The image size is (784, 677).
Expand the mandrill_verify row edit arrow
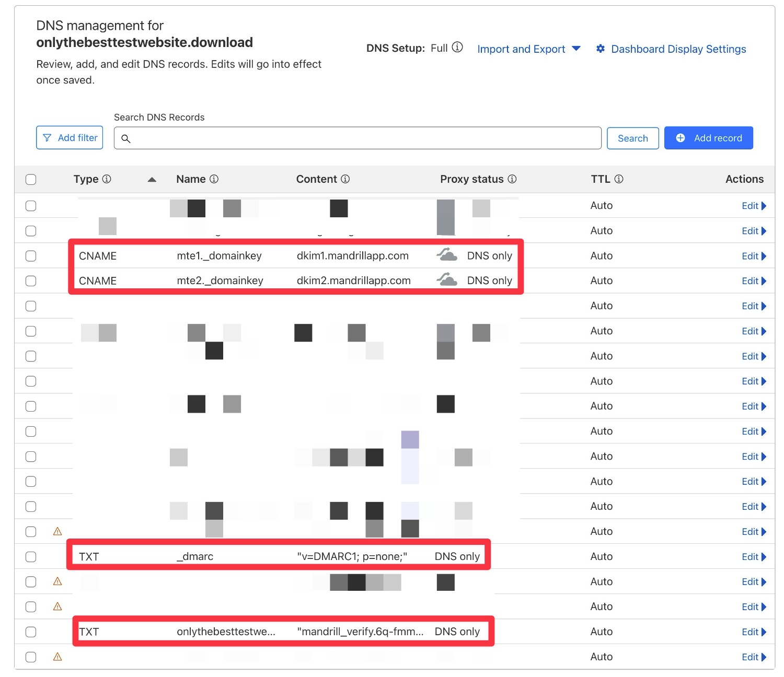click(x=764, y=632)
